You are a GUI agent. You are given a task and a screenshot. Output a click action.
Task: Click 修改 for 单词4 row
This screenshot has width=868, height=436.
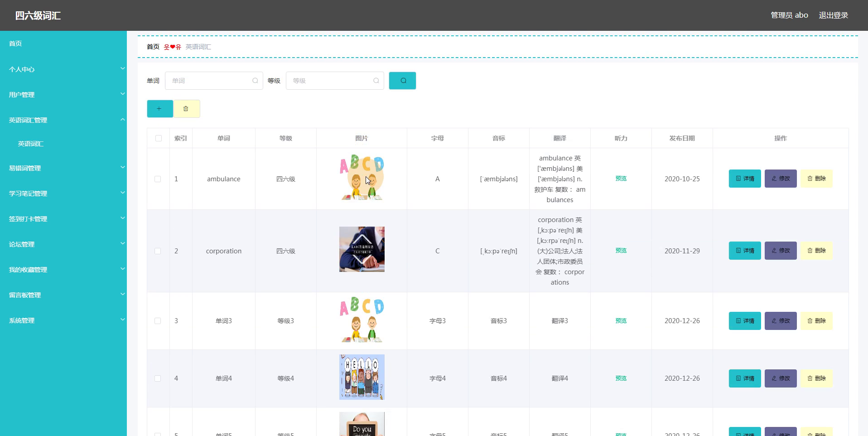[x=781, y=378]
